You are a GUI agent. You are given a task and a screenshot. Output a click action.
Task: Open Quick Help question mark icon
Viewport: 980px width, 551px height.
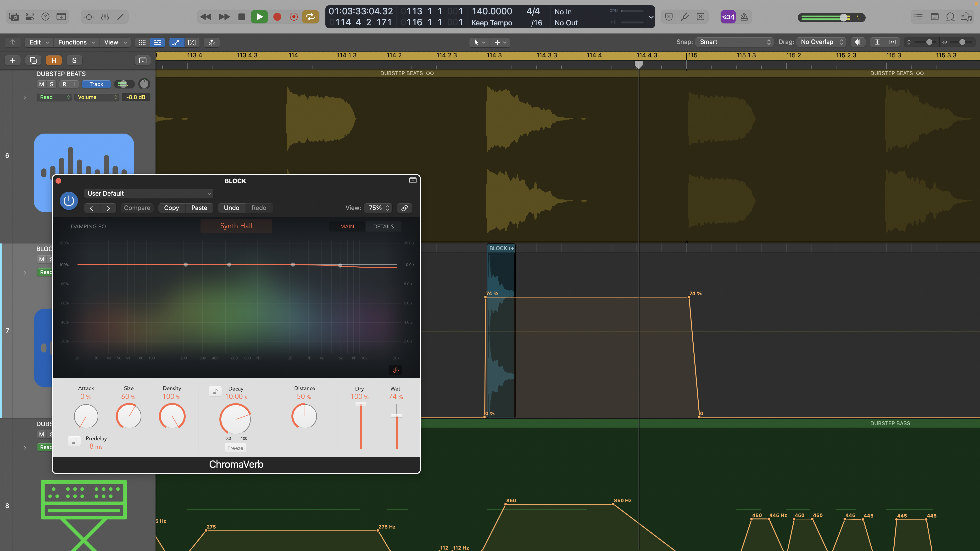click(x=45, y=17)
